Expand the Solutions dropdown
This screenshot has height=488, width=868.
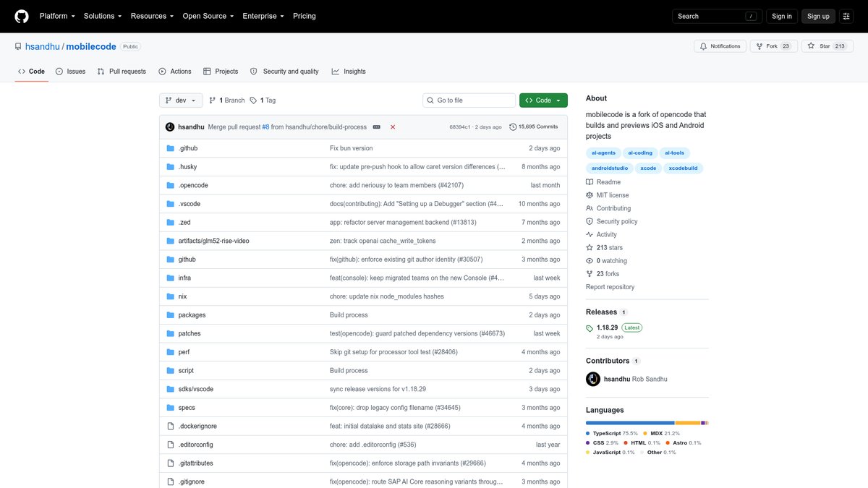pos(103,16)
